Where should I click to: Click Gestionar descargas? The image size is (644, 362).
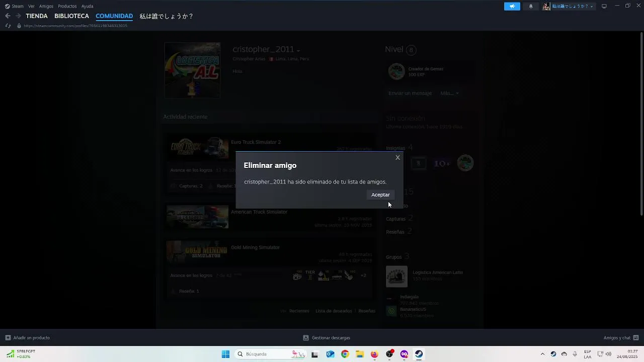[x=331, y=338]
